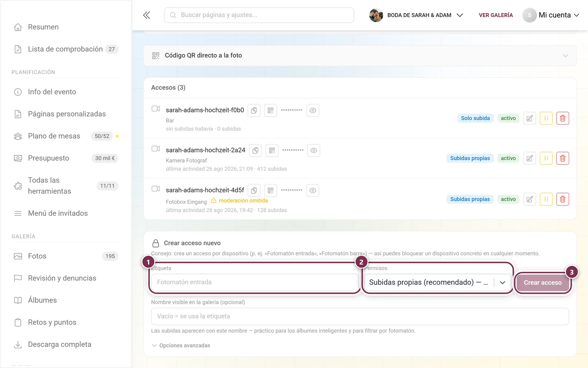The image size is (588, 368).
Task: Expand Opciones avanzadas
Action: pos(181,346)
